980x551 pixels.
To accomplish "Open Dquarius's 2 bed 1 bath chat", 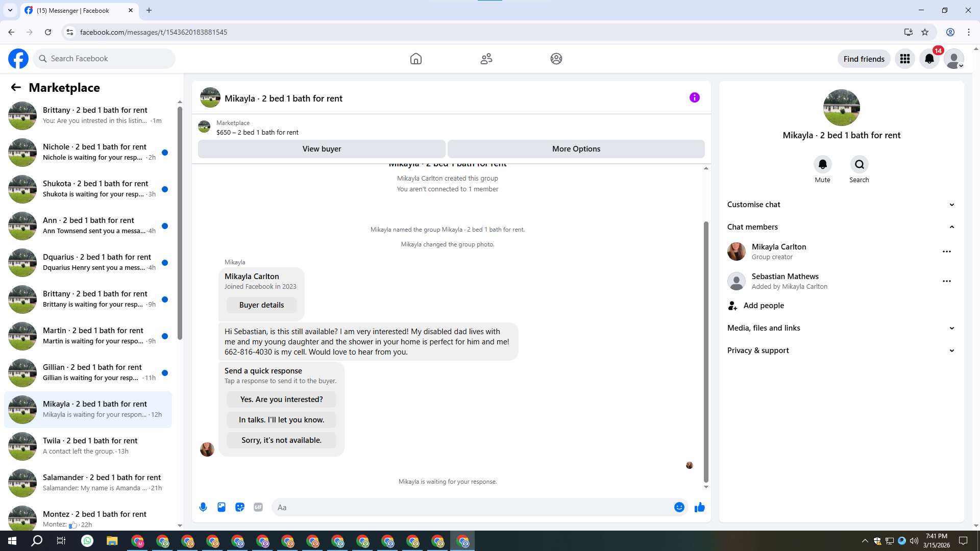I will pyautogui.click(x=88, y=262).
